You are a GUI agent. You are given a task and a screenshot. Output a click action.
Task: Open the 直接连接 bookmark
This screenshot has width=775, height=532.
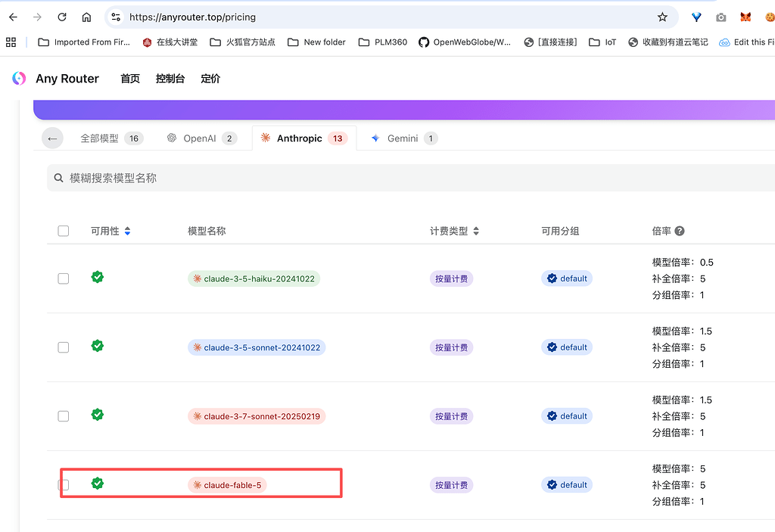(x=550, y=42)
